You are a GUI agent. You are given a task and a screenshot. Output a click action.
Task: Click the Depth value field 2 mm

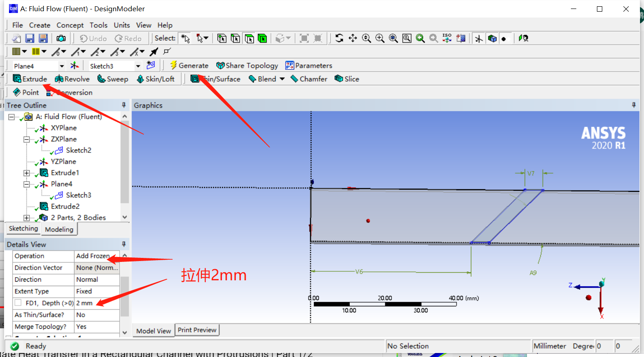(97, 303)
